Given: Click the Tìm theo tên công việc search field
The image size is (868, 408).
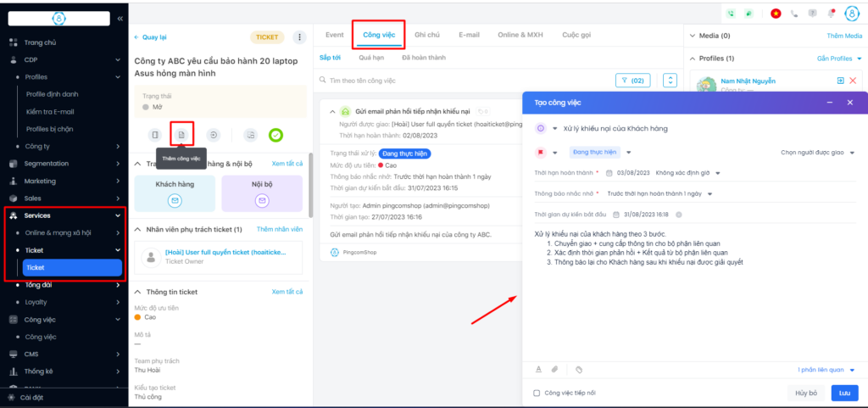Looking at the screenshot, I should click(462, 81).
